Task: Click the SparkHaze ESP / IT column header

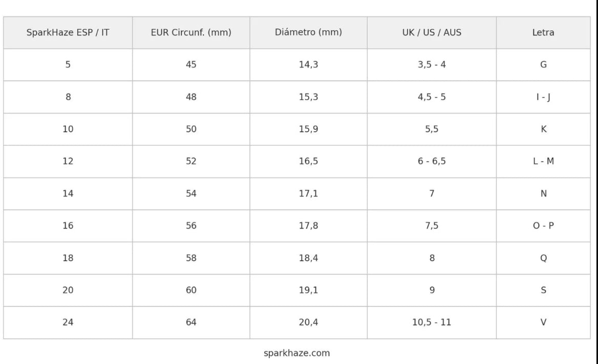Action: point(68,32)
